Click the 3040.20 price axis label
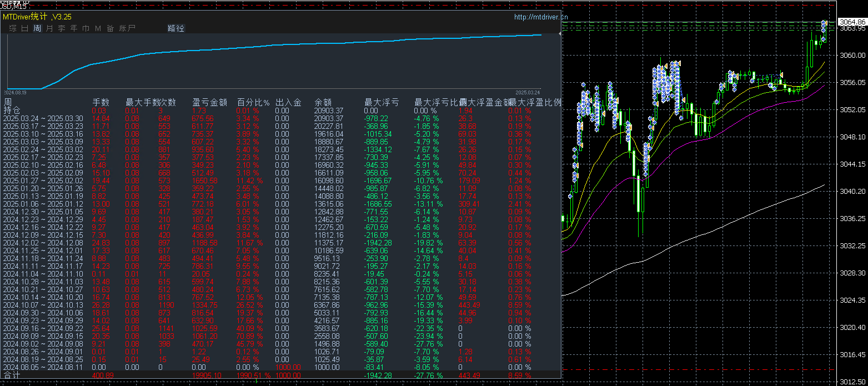868x386 pixels. (x=853, y=191)
